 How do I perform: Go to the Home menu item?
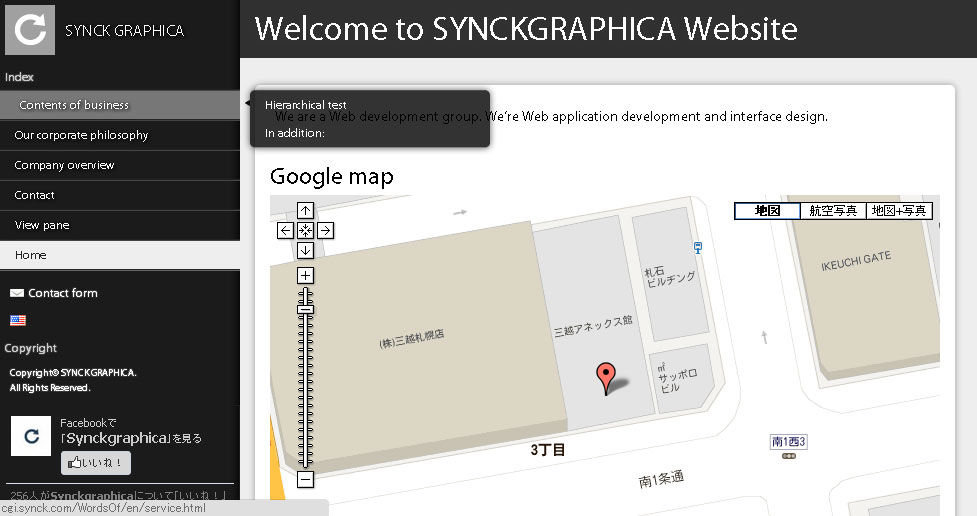coord(120,255)
